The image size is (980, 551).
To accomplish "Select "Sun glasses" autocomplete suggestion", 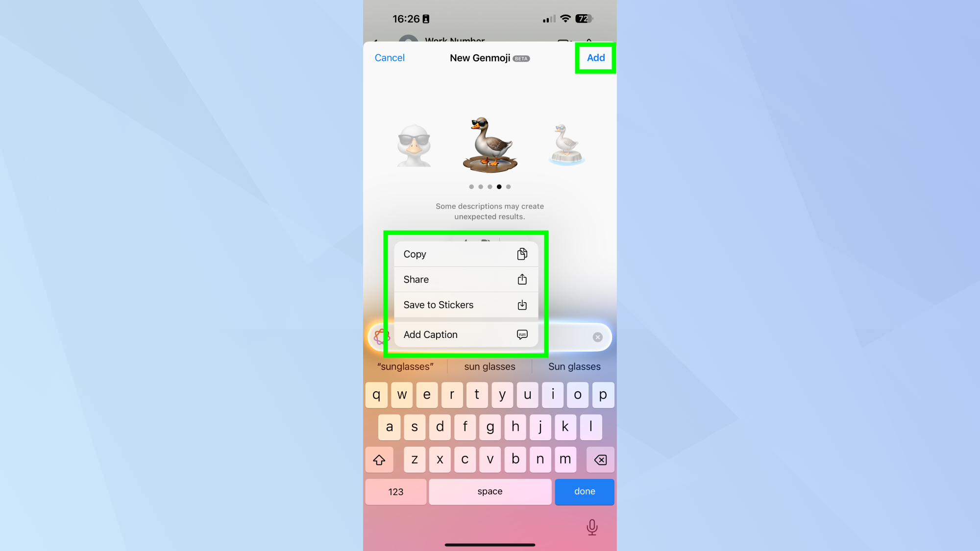I will click(574, 366).
